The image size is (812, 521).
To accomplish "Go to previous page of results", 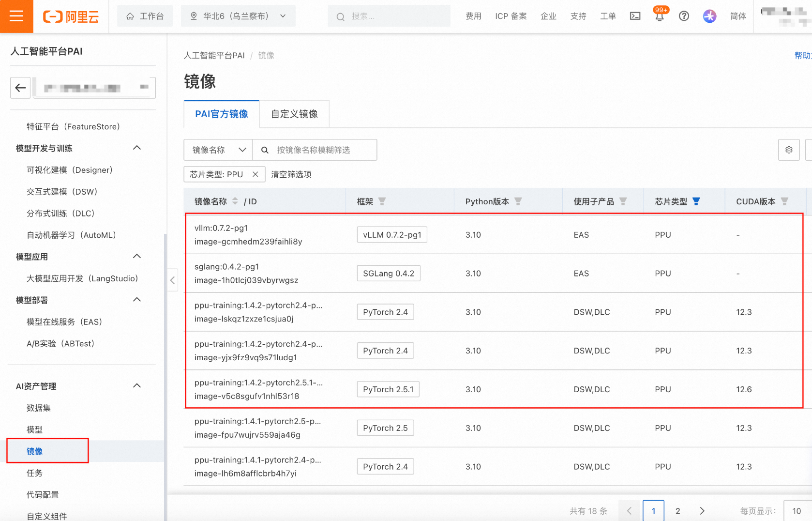I will coord(629,511).
